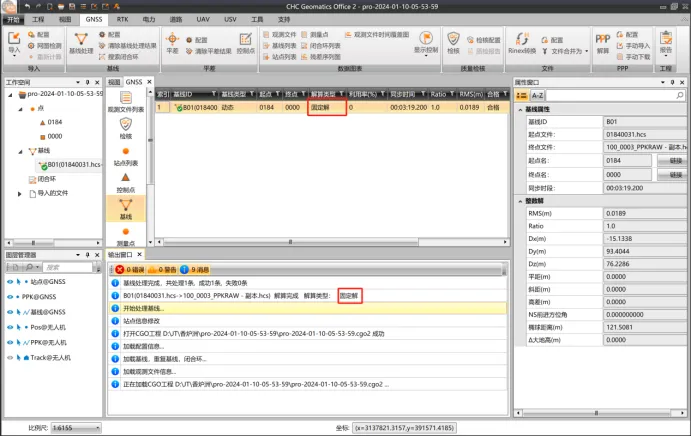This screenshot has height=437, width=691.
Task: Click 网图检测 network check
Action: point(45,46)
